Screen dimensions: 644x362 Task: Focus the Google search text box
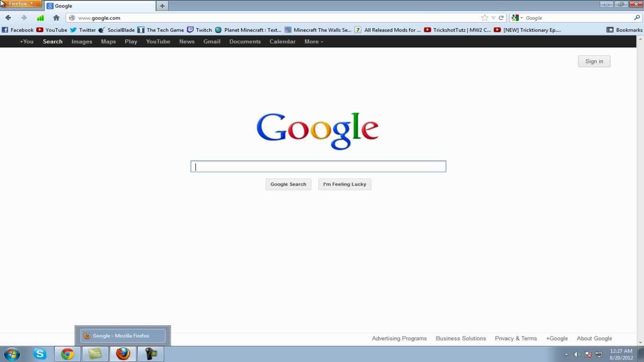[318, 166]
